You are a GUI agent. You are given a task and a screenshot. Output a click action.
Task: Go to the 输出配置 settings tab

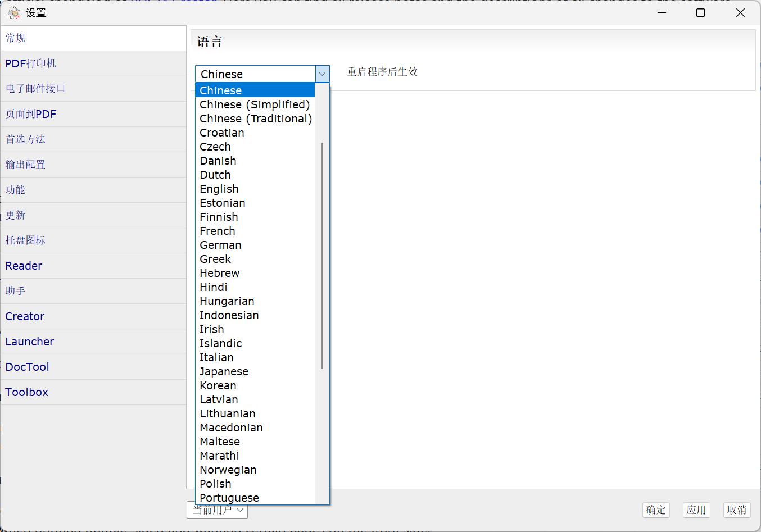click(25, 165)
